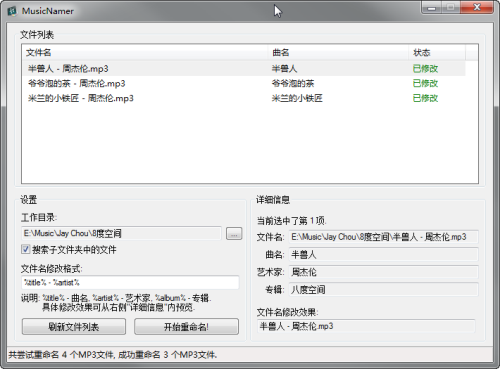Click 已修改 status of 半兽人 row
500x369 pixels.
click(x=425, y=69)
